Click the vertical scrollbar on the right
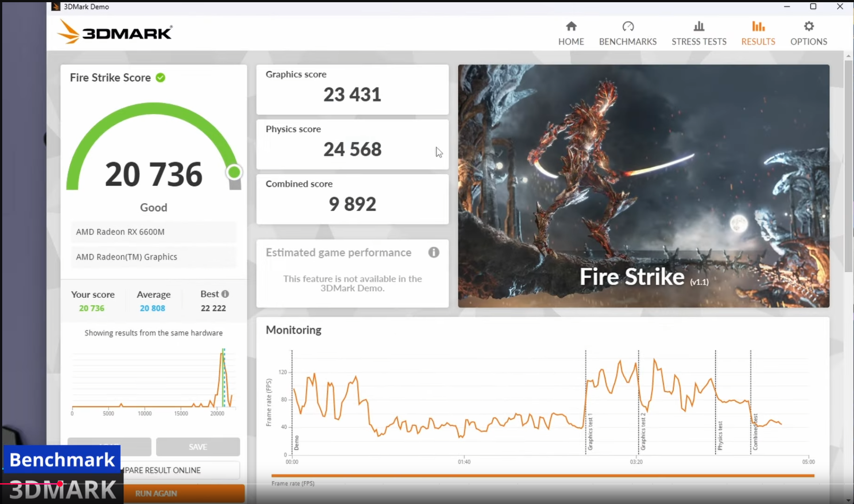Screen dimensions: 854x504 [x=848, y=166]
